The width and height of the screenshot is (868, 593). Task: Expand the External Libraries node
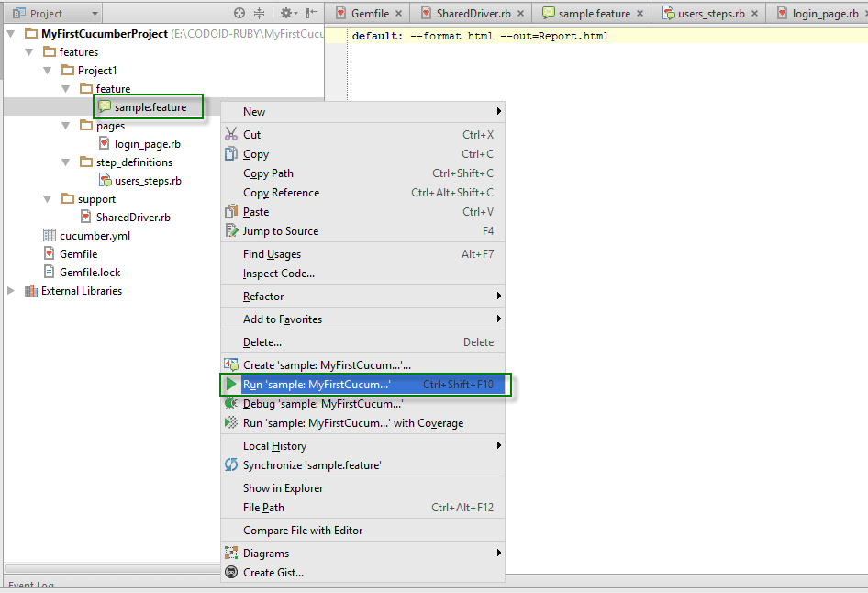point(8,290)
